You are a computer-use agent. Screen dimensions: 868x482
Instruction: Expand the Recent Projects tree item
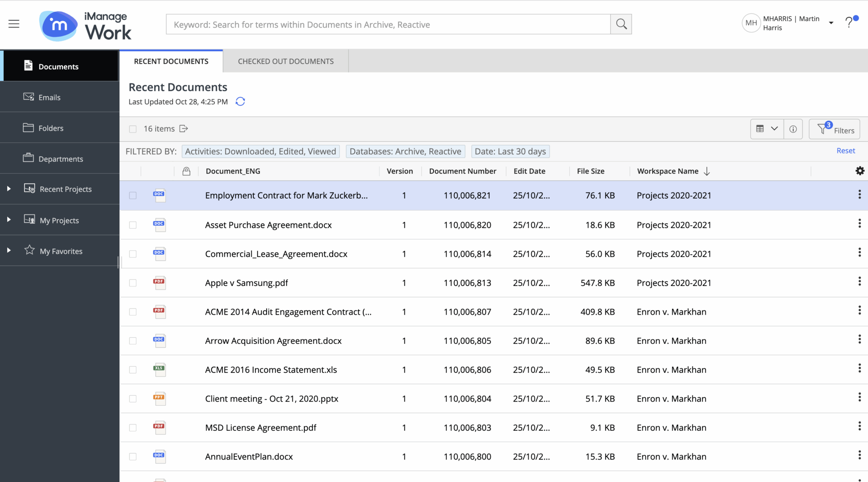pyautogui.click(x=8, y=189)
